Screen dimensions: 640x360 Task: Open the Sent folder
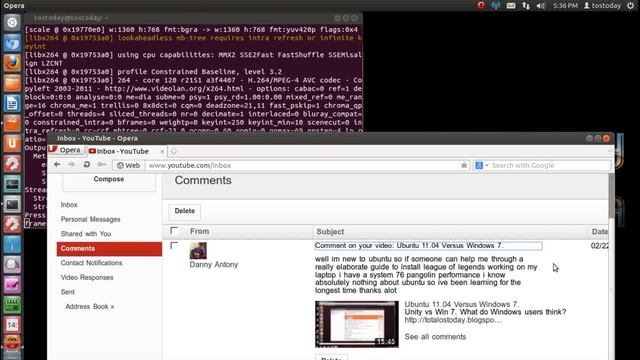click(x=68, y=292)
